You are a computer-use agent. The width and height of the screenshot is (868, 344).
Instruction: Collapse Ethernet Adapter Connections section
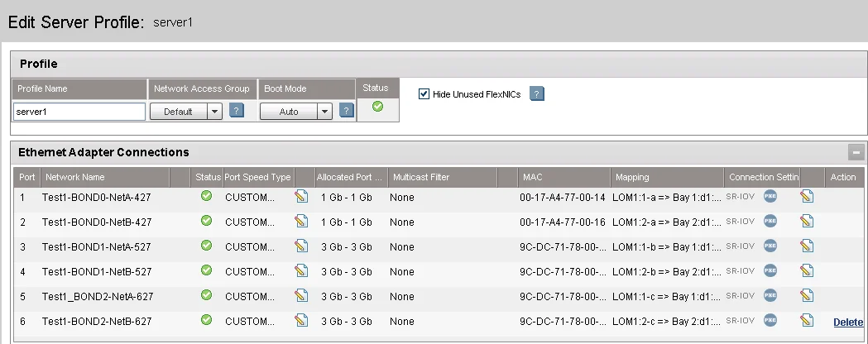pos(856,152)
